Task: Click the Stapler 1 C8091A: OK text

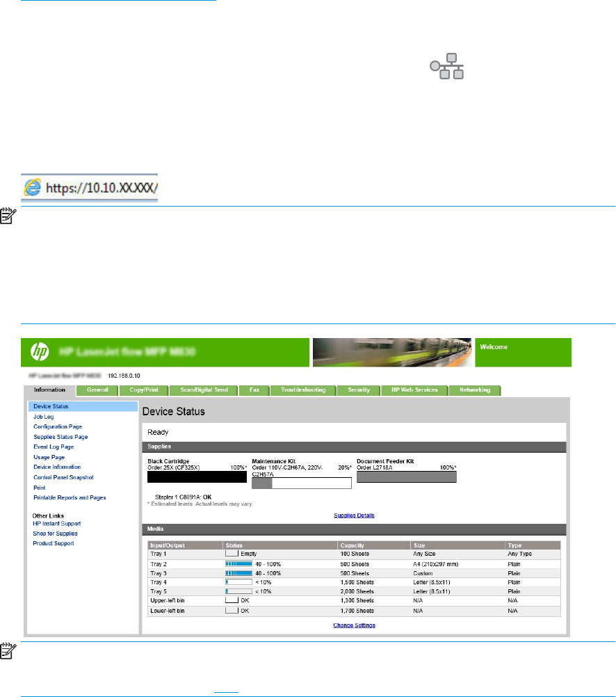Action: click(x=183, y=497)
